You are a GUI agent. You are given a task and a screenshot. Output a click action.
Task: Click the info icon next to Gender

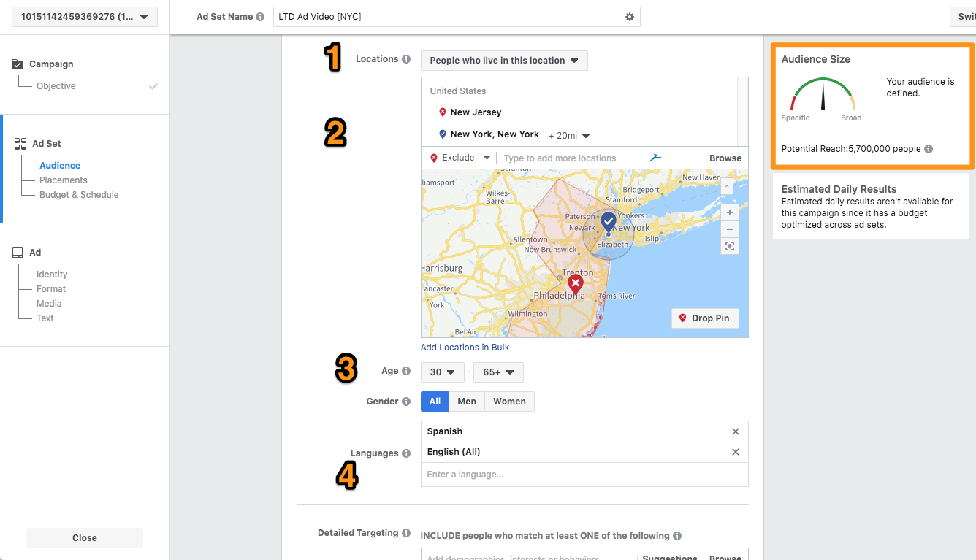406,402
